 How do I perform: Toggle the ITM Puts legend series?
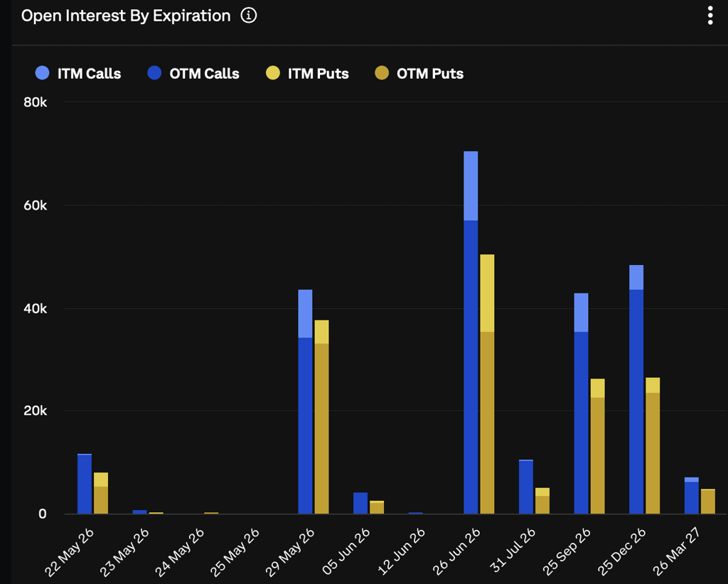click(x=307, y=73)
